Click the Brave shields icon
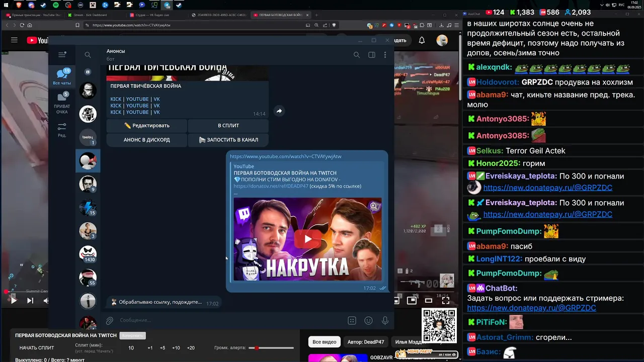644x362 pixels. (x=334, y=25)
